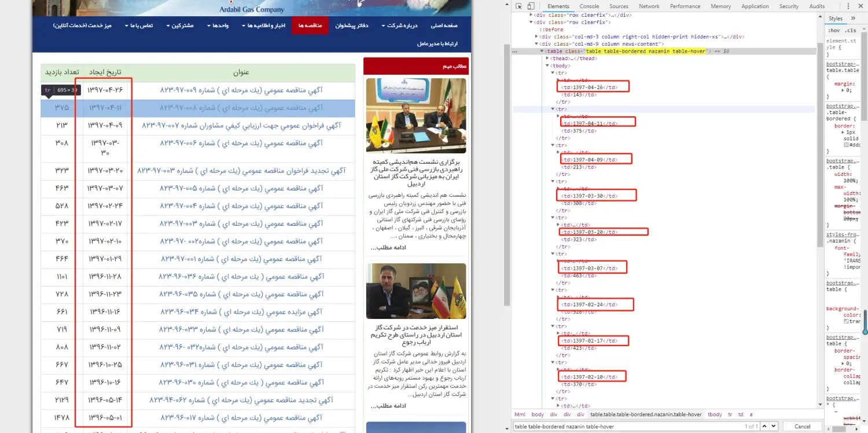
Task: Open the Network tab
Action: [x=649, y=6]
